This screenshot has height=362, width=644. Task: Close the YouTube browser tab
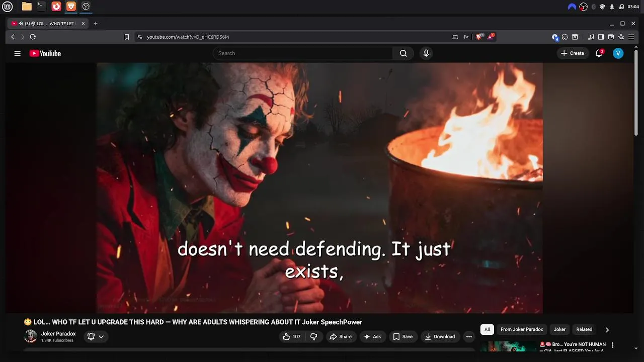click(x=83, y=24)
